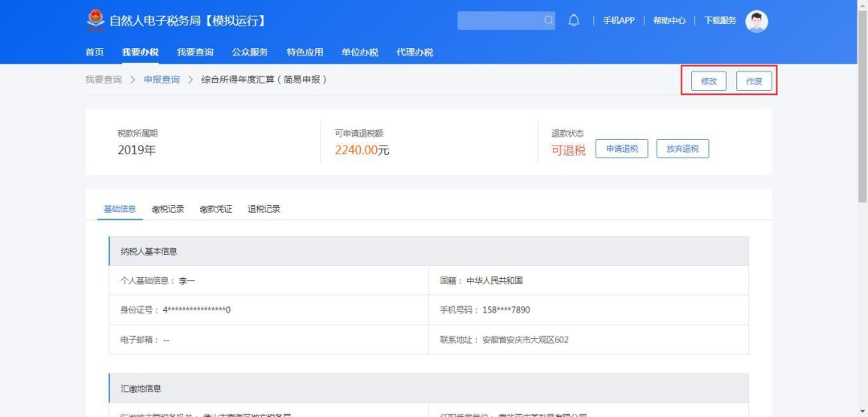Type in the header search box
The image size is (868, 417).
coord(500,21)
